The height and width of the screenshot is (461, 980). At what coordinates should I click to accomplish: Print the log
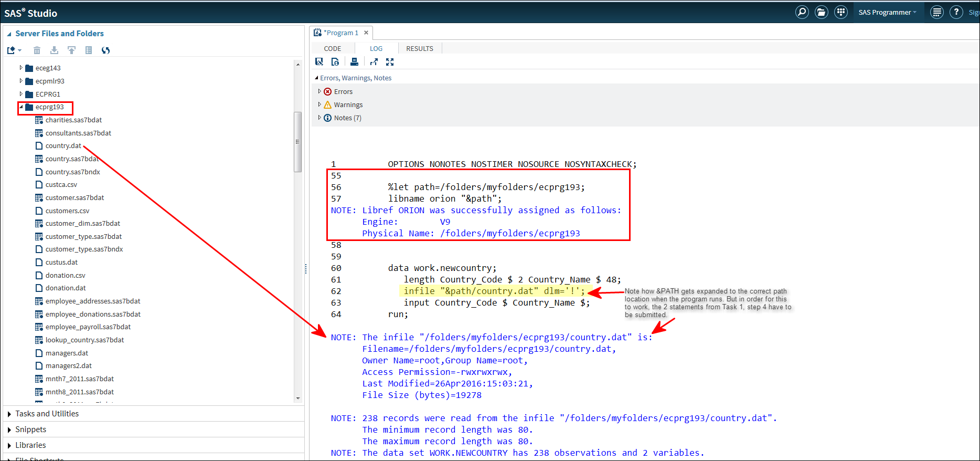(x=355, y=62)
